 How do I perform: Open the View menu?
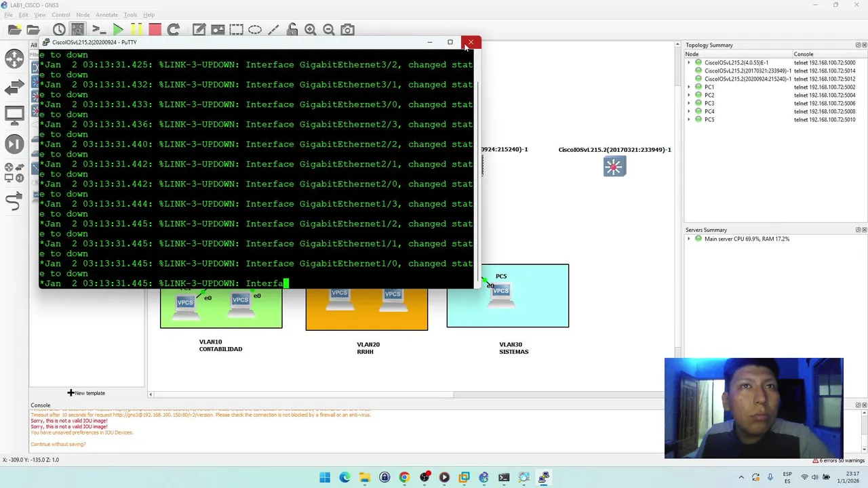tap(40, 15)
